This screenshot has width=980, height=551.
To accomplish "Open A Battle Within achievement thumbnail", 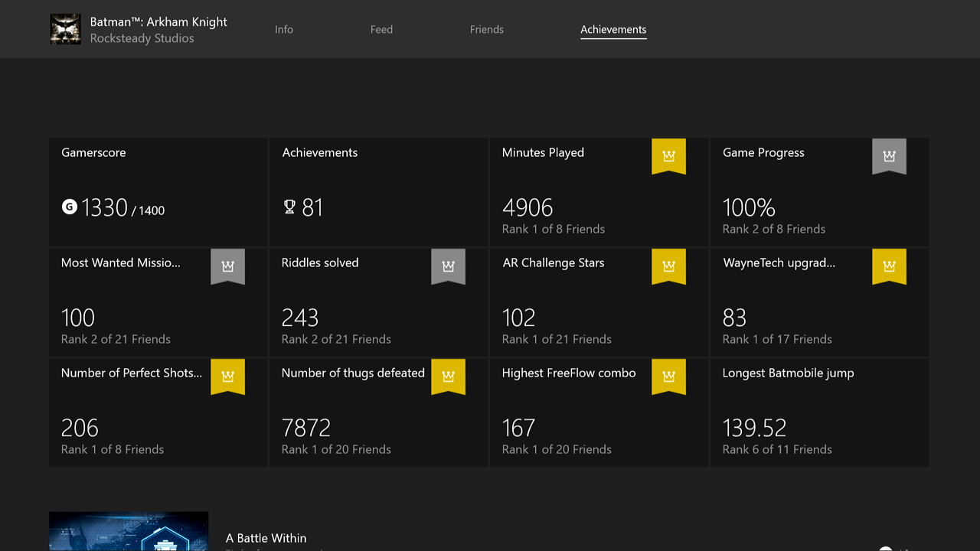I will (129, 531).
